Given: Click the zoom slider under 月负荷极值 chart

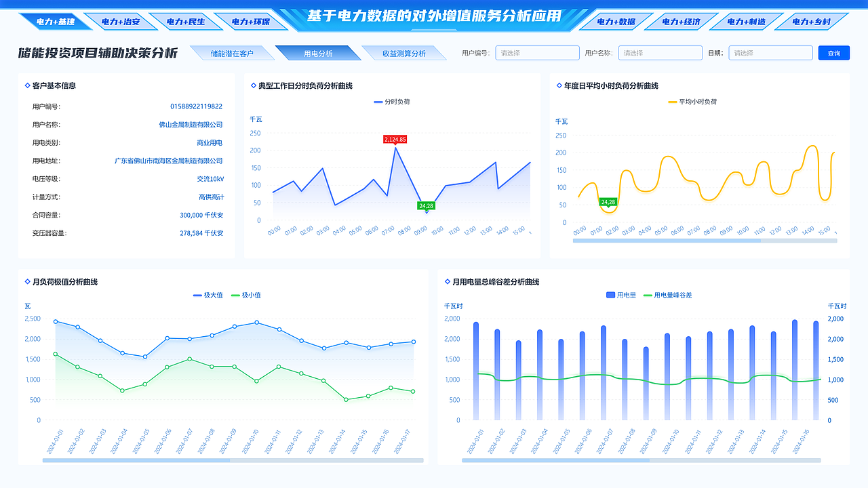Looking at the screenshot, I should [x=233, y=460].
